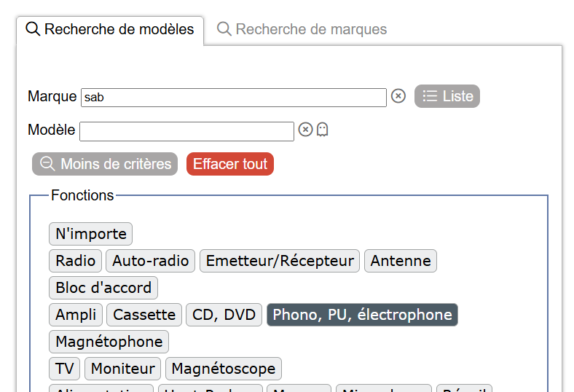Clear the Marque field with the x icon
Viewport: 574px width, 392px height.
[398, 96]
